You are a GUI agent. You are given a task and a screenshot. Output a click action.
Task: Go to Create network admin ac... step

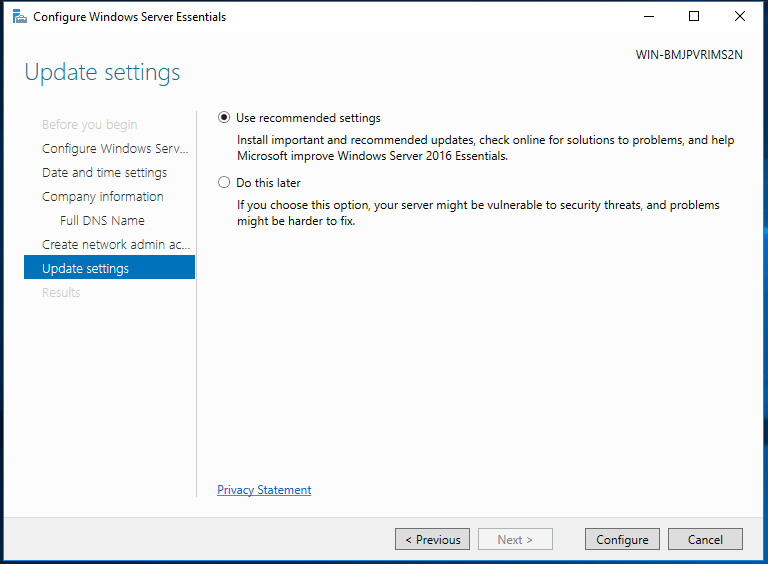(116, 244)
